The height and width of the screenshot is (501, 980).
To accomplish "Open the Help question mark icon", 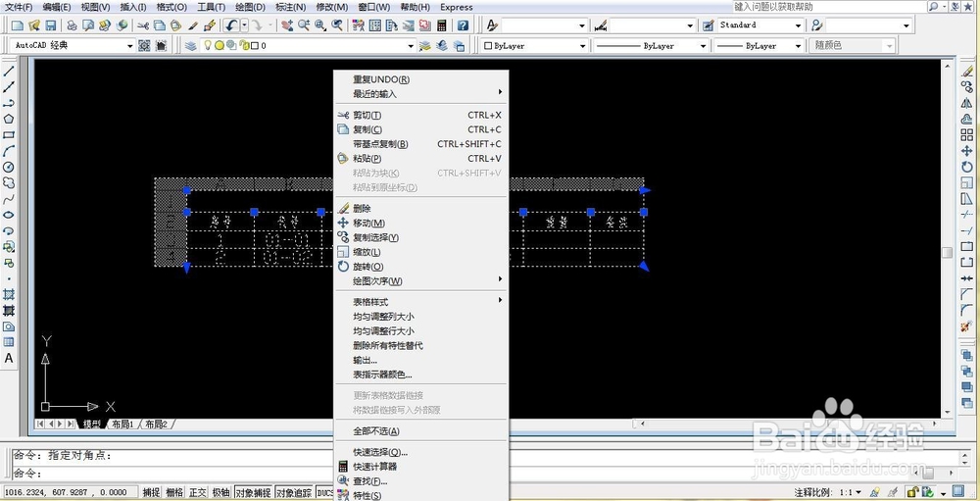I will point(463,25).
